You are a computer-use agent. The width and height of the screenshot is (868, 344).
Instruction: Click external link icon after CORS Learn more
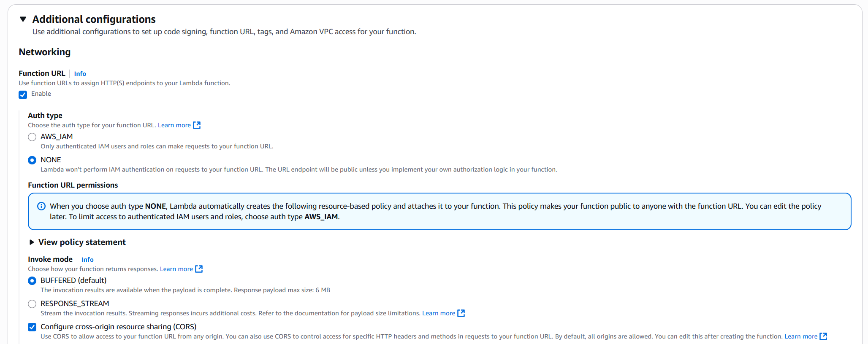click(823, 336)
